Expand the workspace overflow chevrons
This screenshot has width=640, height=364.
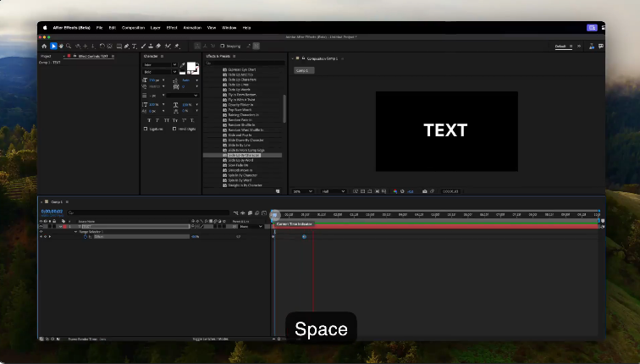click(x=579, y=46)
